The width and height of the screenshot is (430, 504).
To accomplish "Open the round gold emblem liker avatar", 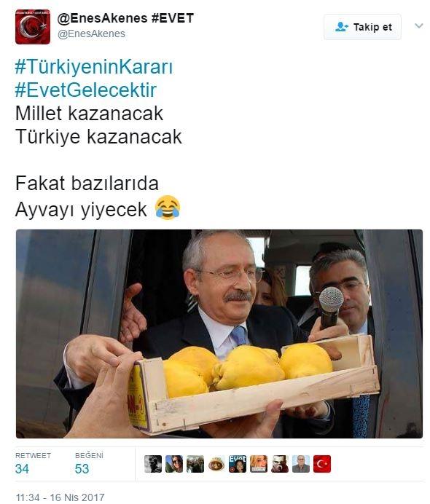I will pyautogui.click(x=216, y=464).
